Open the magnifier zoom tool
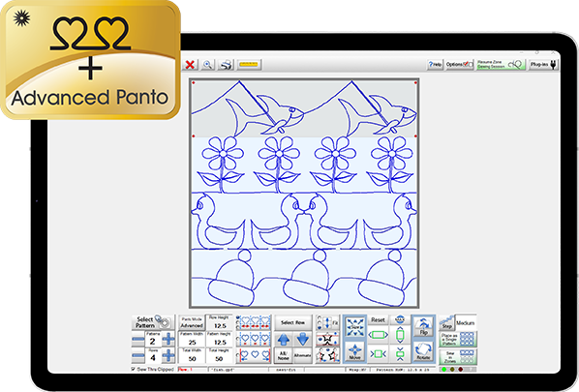579x392 pixels. (x=208, y=65)
